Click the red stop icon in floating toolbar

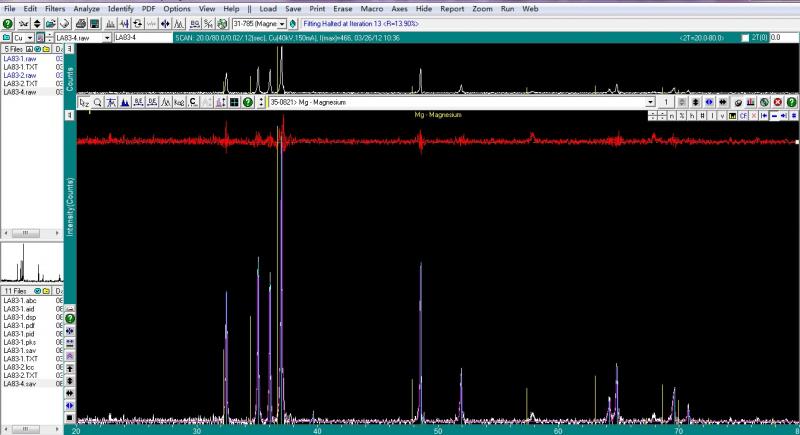777,102
